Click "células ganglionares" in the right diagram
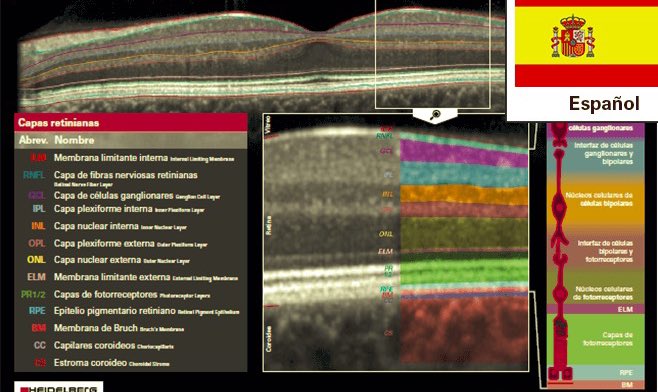658x392 pixels. [601, 128]
